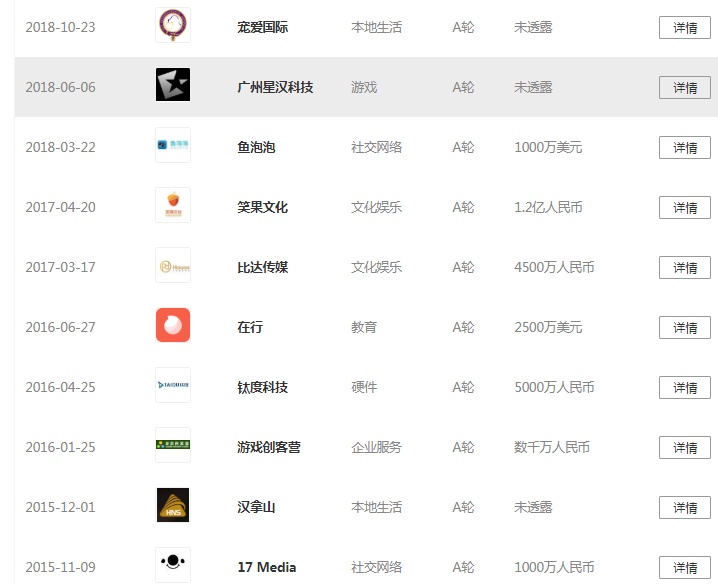Screen dimensions: 718x584
Task: Open the 钛度科技 company name link
Action: [262, 388]
